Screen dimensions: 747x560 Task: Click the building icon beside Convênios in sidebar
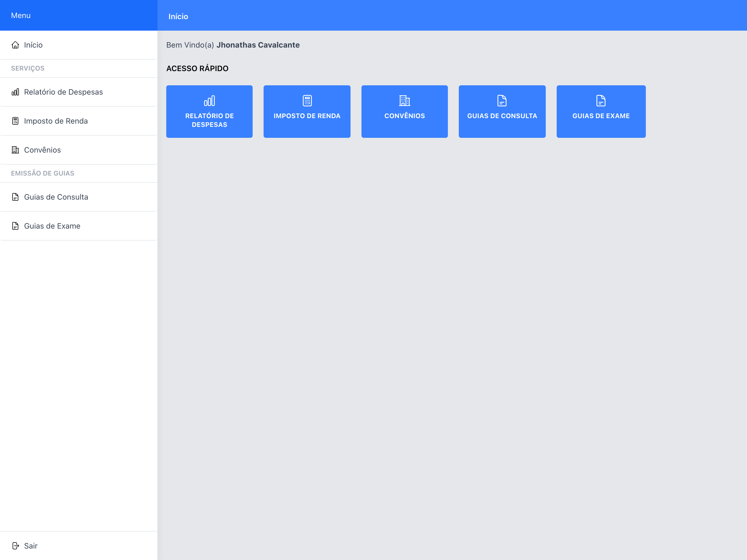[x=15, y=150]
